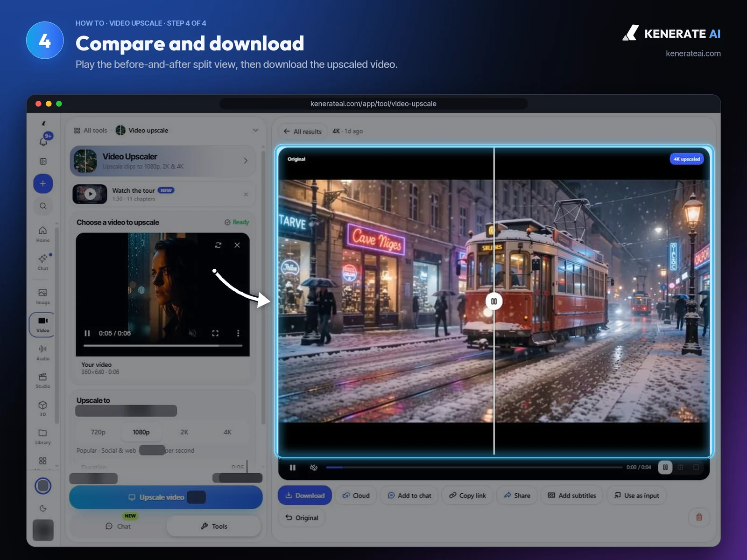Switch dark mode with moon icon

click(x=43, y=508)
